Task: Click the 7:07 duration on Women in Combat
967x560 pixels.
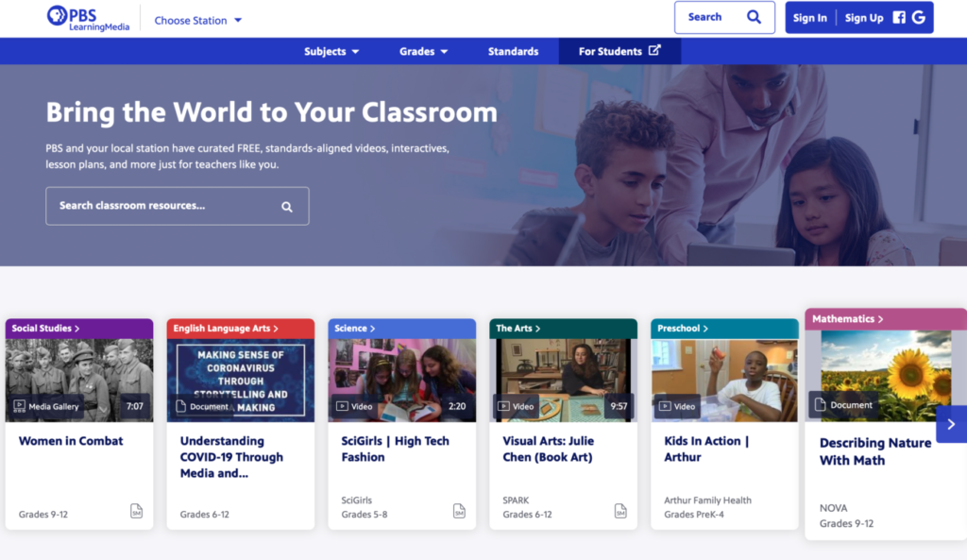Action: [x=134, y=406]
